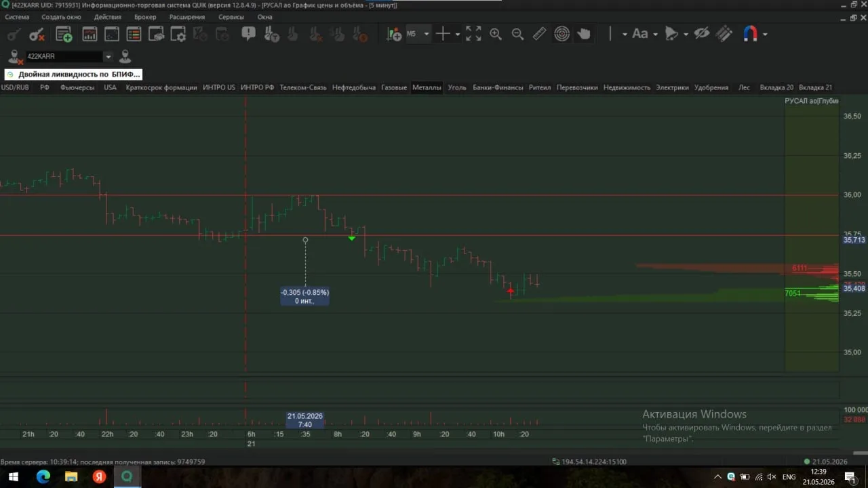Click the user icon right of 422KARR

tap(125, 56)
